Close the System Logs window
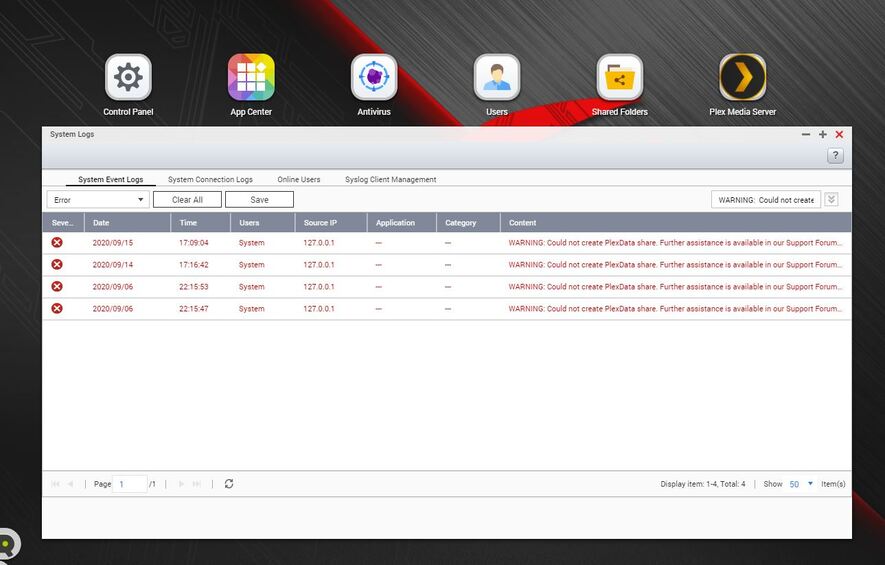This screenshot has width=885, height=565. (839, 134)
